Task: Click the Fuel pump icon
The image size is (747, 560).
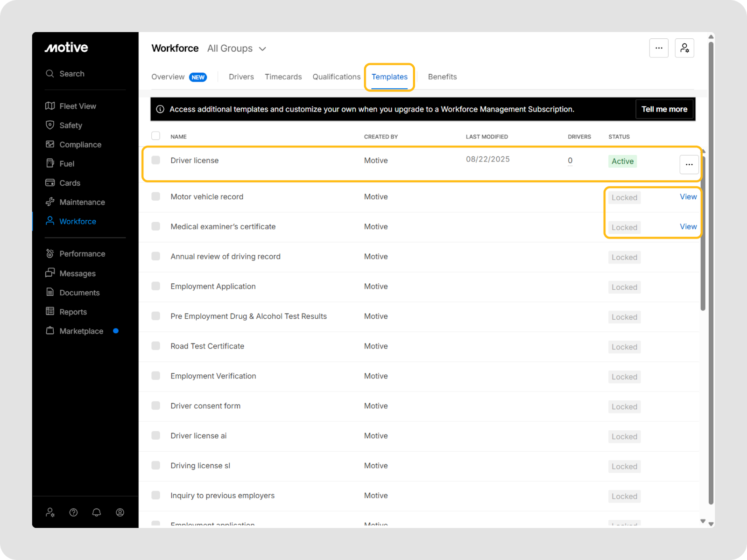Action: point(50,163)
